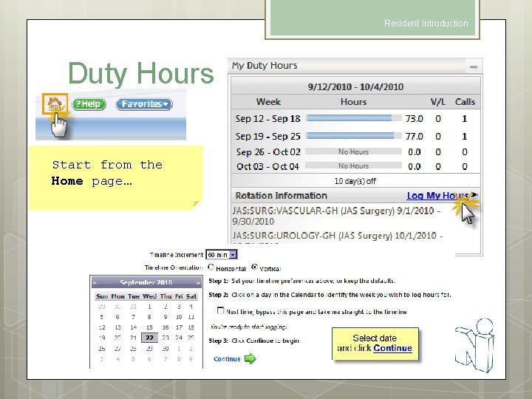Click the 'Sep 26 - Oct 02' week label

click(268, 152)
